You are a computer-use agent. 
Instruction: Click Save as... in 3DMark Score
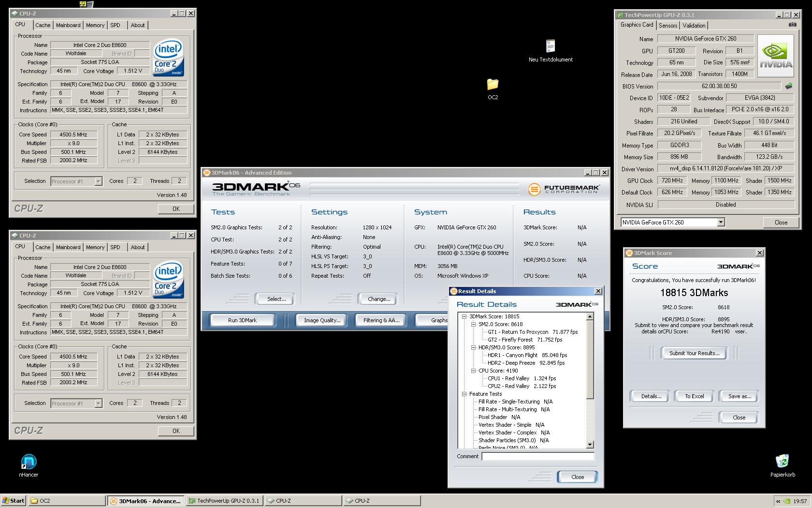tap(739, 396)
